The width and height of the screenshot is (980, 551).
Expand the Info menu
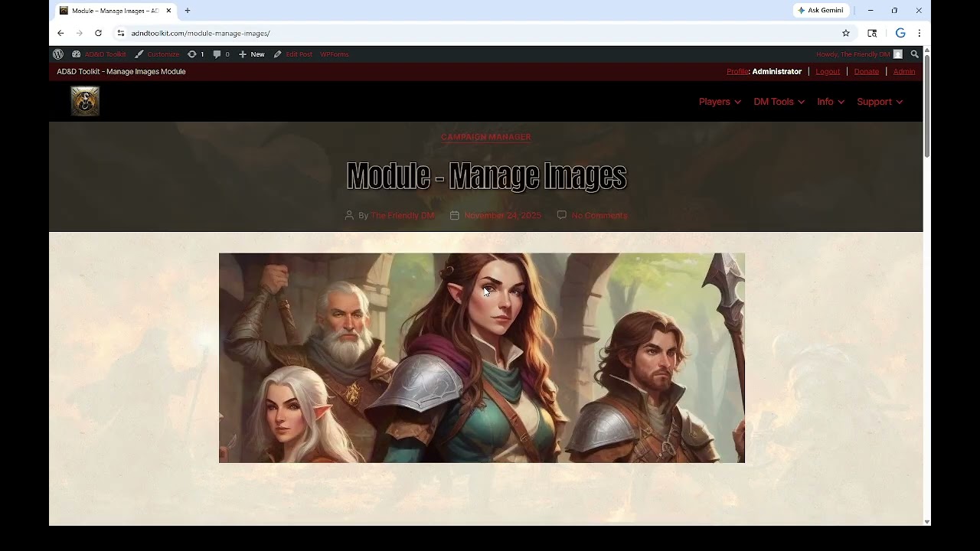tap(831, 102)
